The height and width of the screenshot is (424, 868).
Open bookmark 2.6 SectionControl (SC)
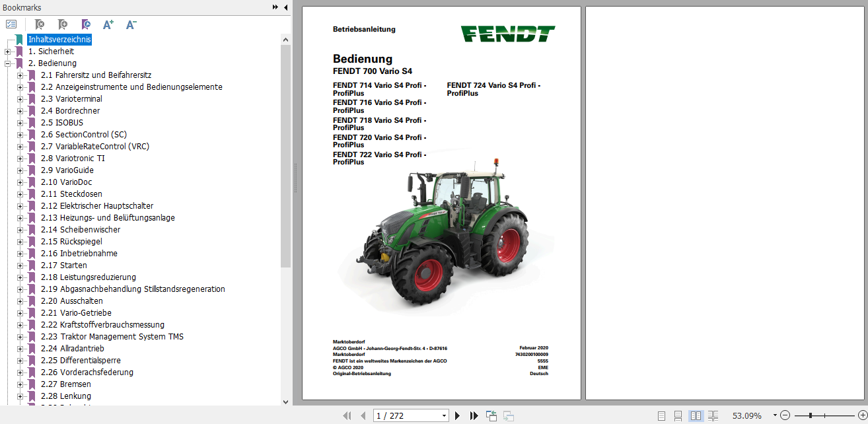[x=84, y=135]
